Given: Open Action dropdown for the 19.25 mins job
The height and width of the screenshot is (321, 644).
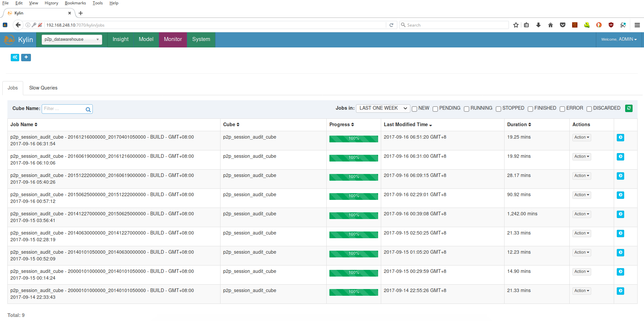Looking at the screenshot, I should pyautogui.click(x=581, y=137).
